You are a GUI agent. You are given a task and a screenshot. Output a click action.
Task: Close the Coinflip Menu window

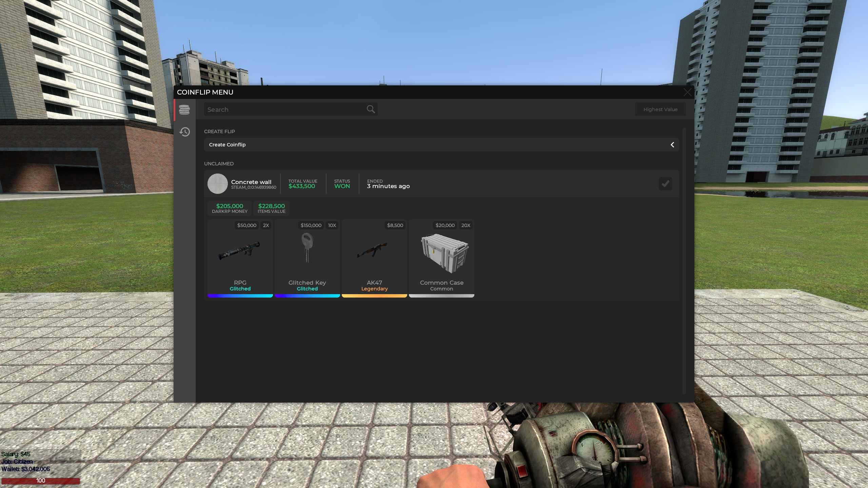(687, 92)
